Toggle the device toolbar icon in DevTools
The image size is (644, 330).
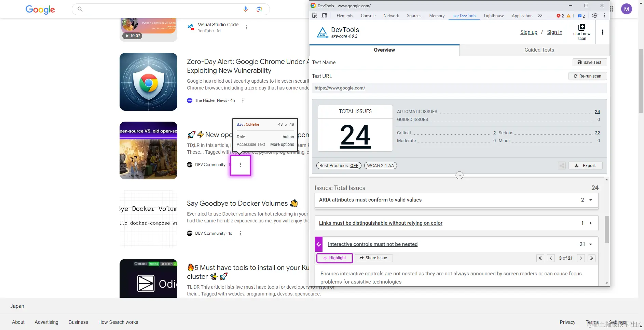[324, 16]
